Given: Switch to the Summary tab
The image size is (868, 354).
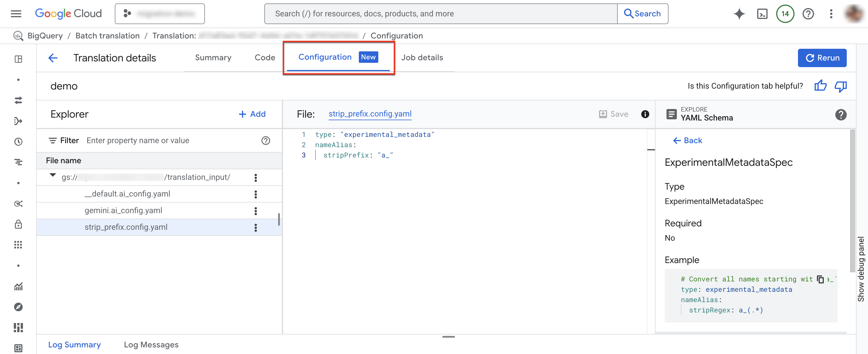Looking at the screenshot, I should [x=213, y=58].
